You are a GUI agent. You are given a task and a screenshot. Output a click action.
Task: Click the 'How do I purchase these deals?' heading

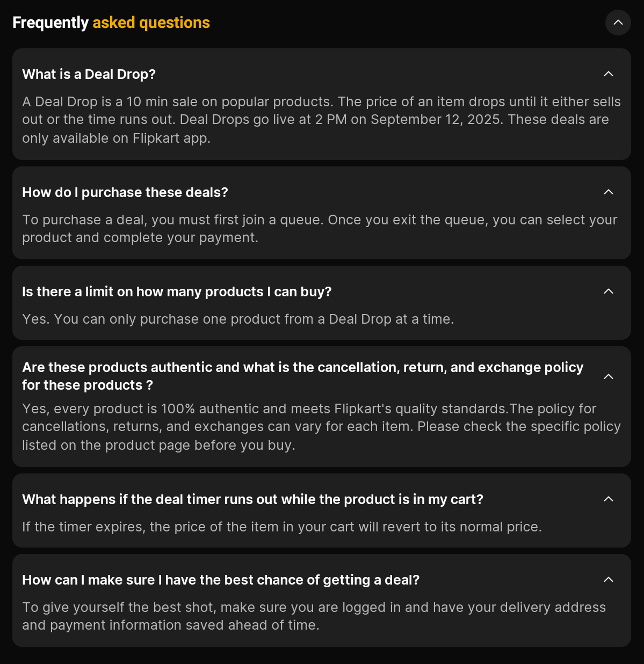125,192
